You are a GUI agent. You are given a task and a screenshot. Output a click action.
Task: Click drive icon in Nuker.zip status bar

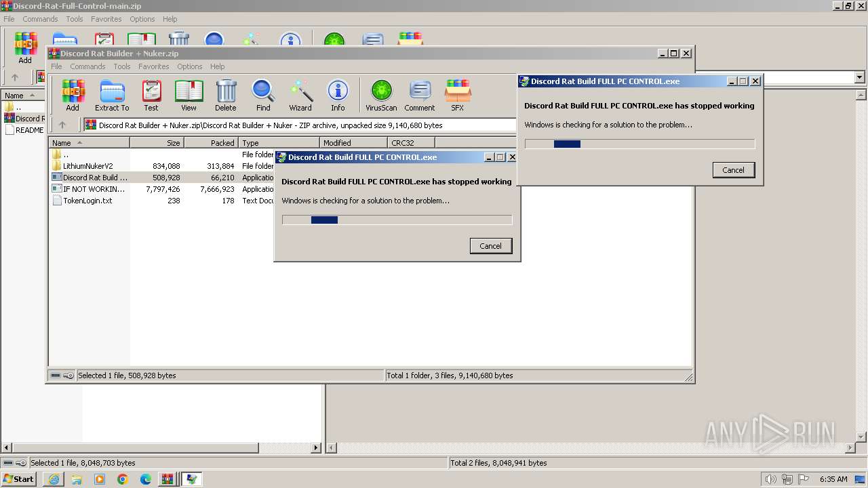click(x=56, y=375)
